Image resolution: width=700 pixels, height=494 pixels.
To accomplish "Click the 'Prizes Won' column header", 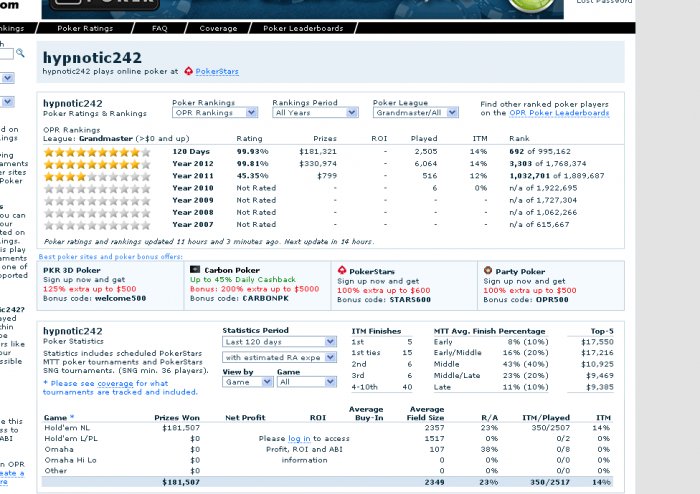I will point(177,418).
